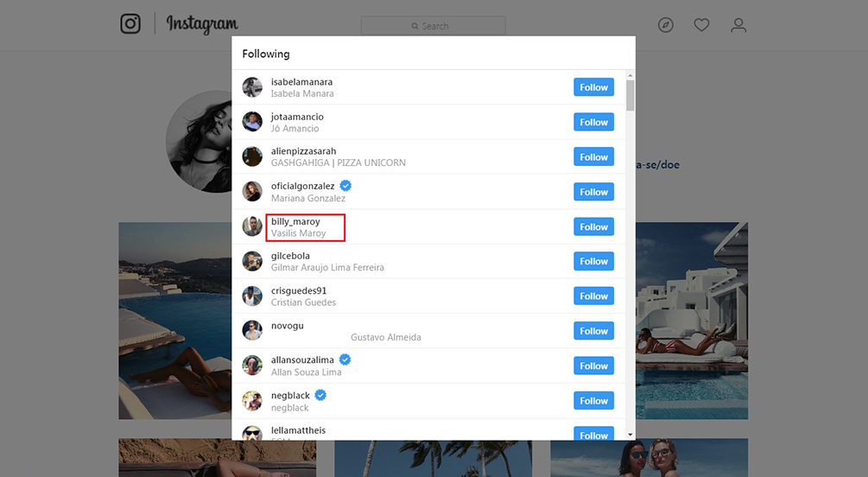Click the Instagram camera logo icon
Viewport: 868px width, 477px height.
tap(130, 24)
